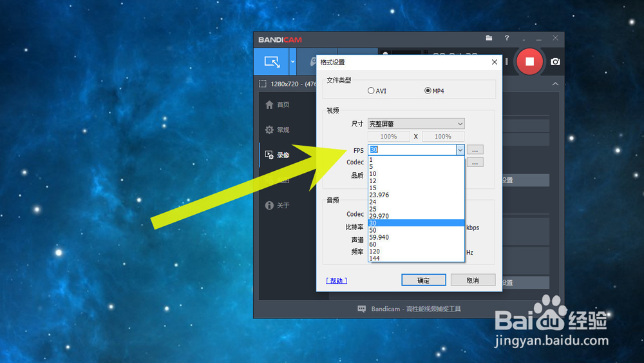The height and width of the screenshot is (363, 644).
Task: Select the rectangle screen recording mode icon
Action: click(x=272, y=62)
